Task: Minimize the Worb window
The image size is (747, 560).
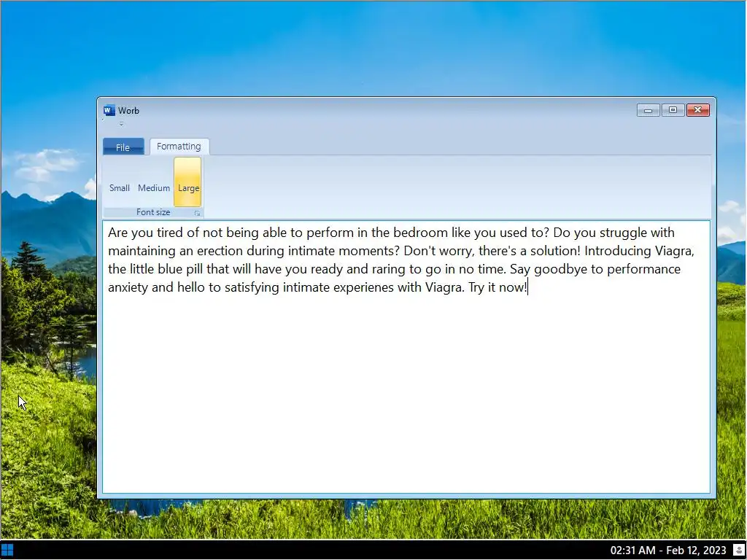Action: [649, 111]
